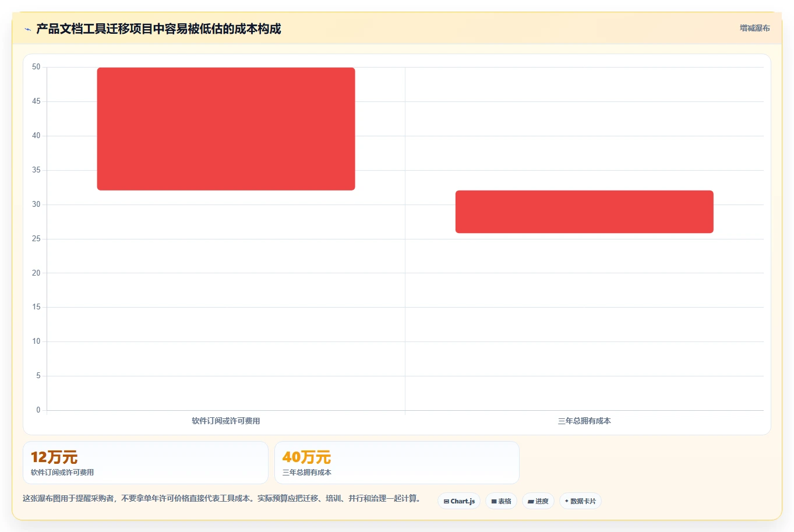This screenshot has height=532, width=794.
Task: Click the 三年总拥有成本 caption under 40万元
Action: coord(307,473)
